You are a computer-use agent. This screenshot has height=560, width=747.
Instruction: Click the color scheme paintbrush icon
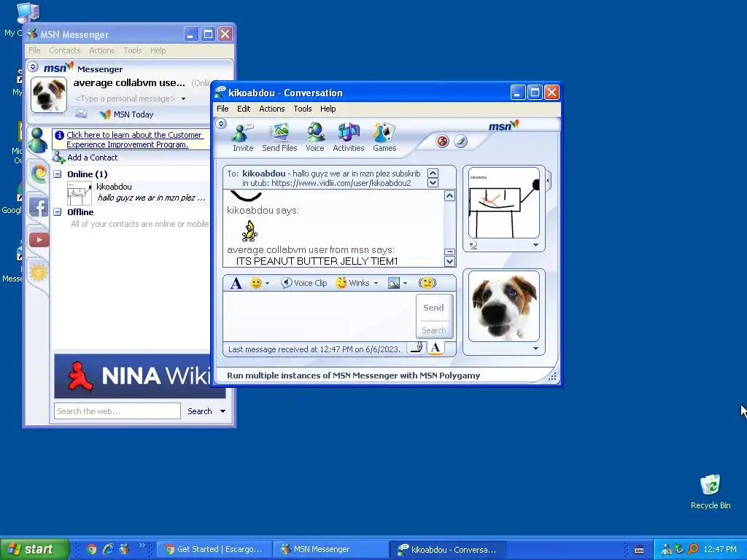461,141
